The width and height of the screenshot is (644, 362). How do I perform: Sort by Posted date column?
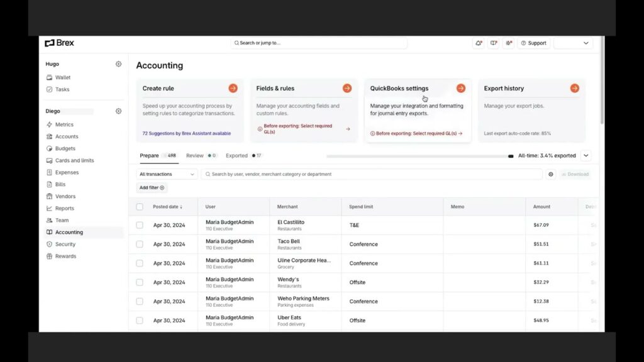[x=167, y=207]
